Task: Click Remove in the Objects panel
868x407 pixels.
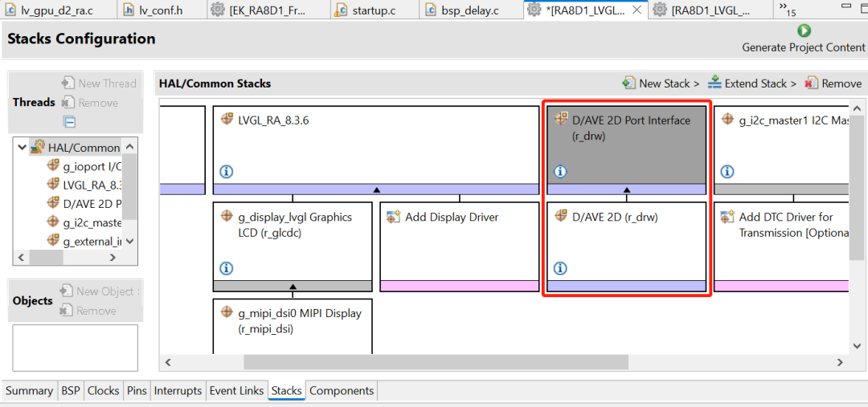Action: coord(88,311)
